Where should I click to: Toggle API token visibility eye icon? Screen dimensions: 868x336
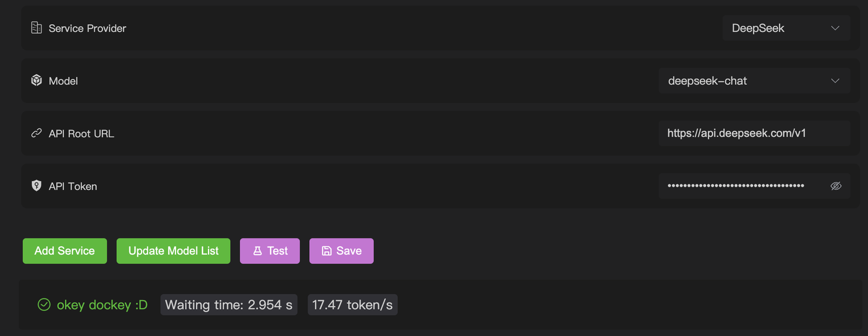(x=835, y=186)
